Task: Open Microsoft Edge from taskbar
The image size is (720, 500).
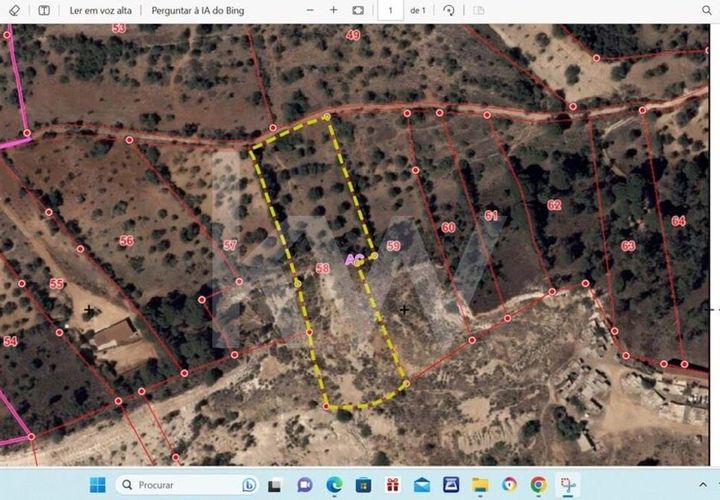Action: coord(334,485)
